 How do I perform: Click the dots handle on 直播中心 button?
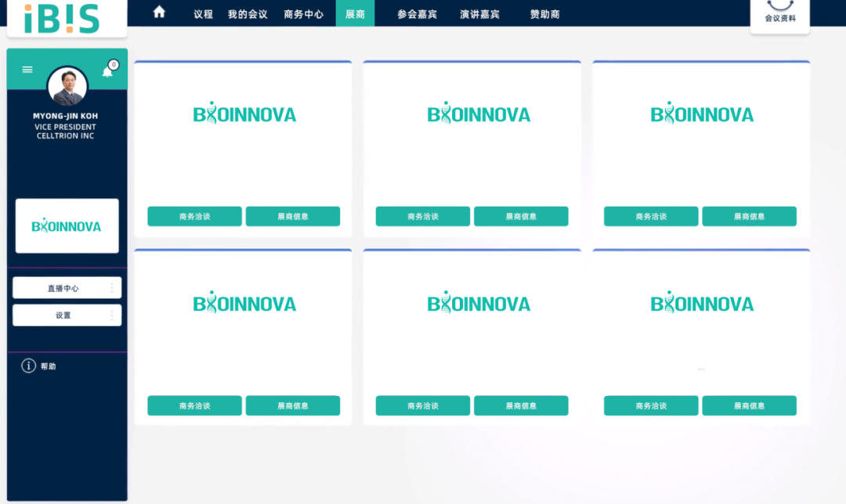point(112,288)
